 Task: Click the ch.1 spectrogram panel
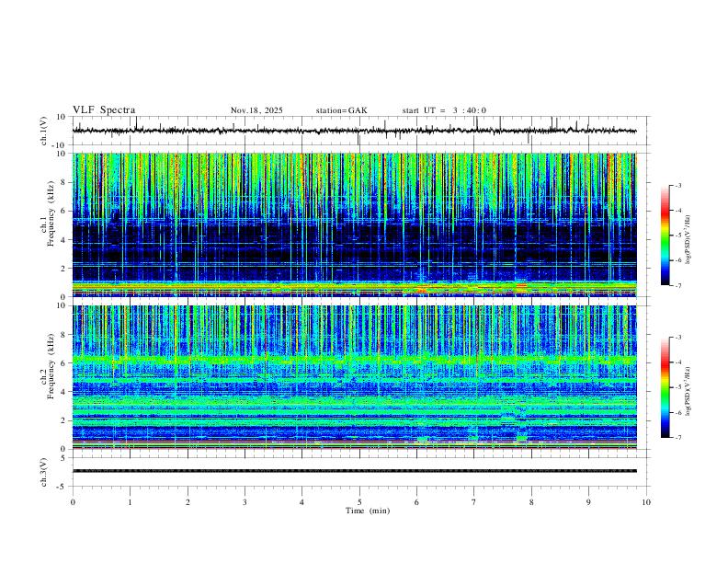[x=355, y=224]
